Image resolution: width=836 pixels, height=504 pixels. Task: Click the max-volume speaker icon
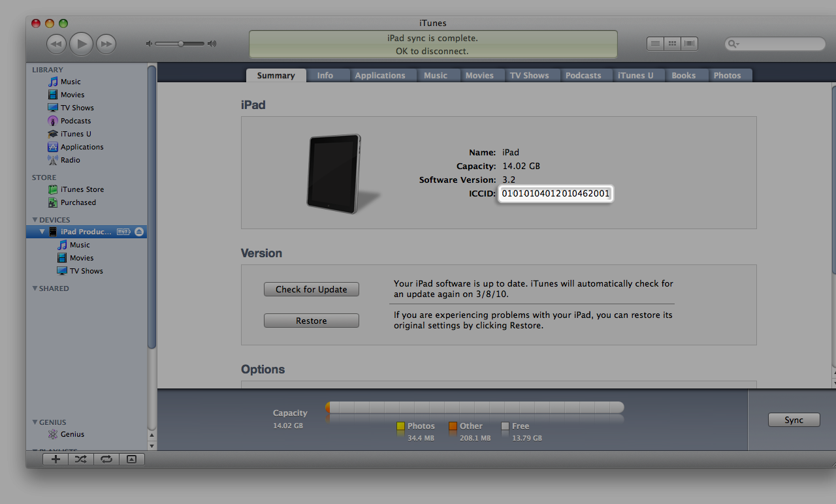click(x=212, y=44)
